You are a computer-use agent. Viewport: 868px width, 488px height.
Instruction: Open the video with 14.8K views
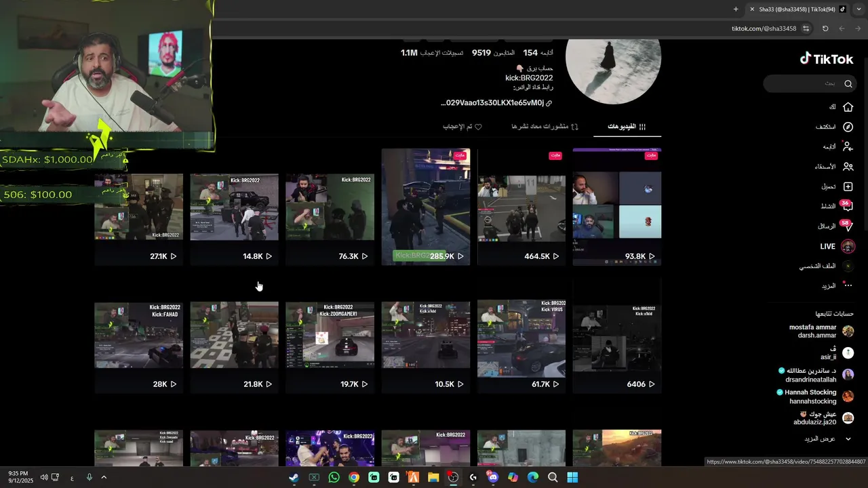pyautogui.click(x=234, y=207)
